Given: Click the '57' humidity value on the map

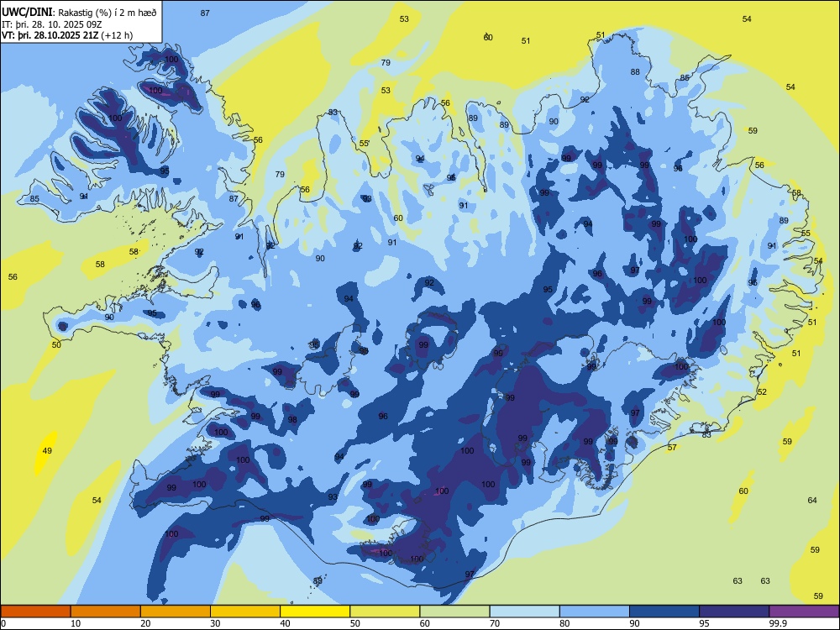Looking at the screenshot, I should point(672,448).
